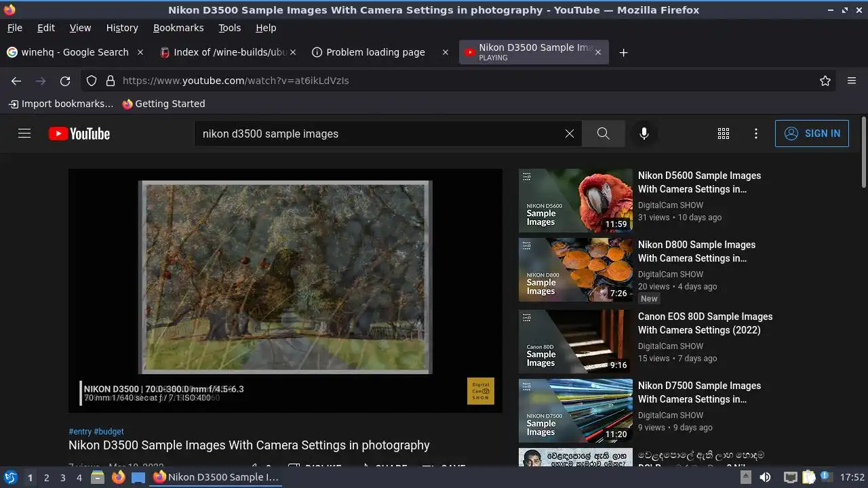Bookmark this page with the star icon
Viewport: 868px width, 488px height.
click(x=825, y=81)
